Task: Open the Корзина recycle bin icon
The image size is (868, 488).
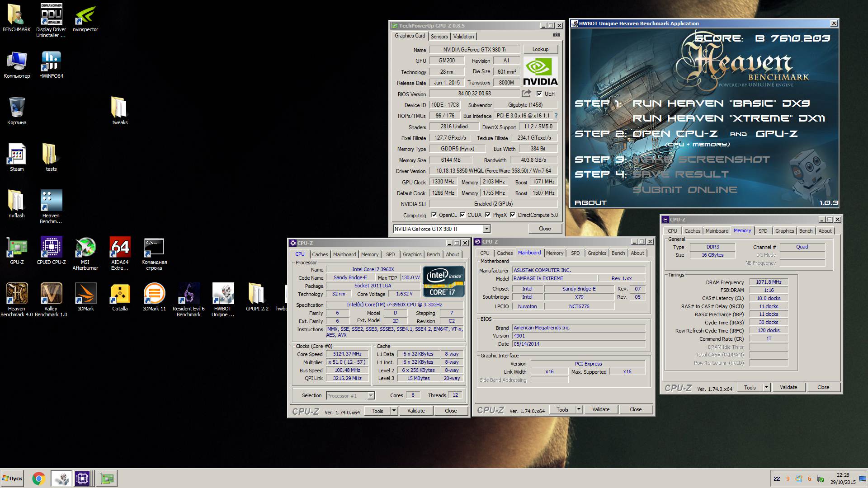Action: coord(17,111)
